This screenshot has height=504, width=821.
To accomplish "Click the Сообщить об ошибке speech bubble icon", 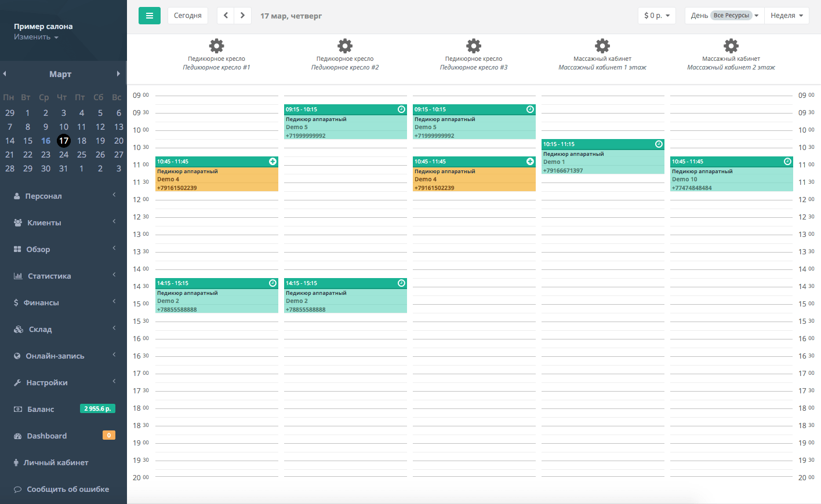I will [18, 490].
